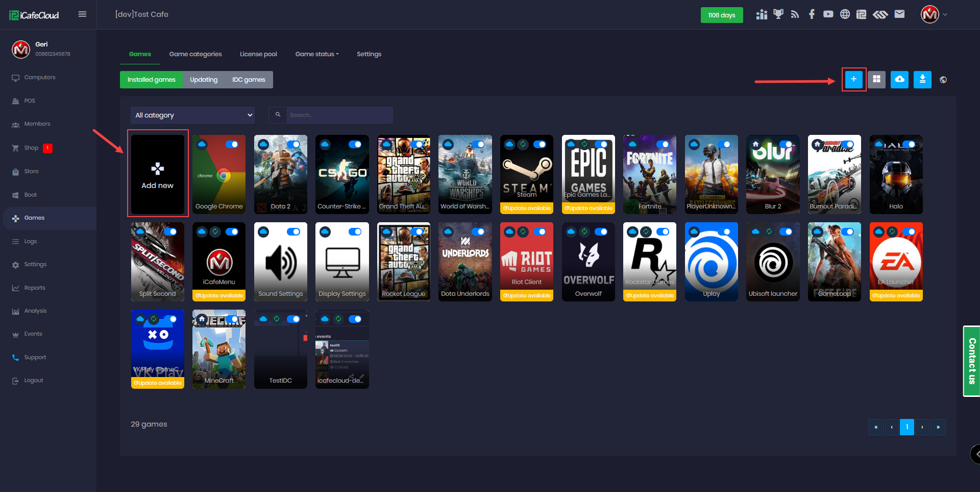Open the hamburger sidebar menu
The width and height of the screenshot is (980, 492).
[82, 14]
